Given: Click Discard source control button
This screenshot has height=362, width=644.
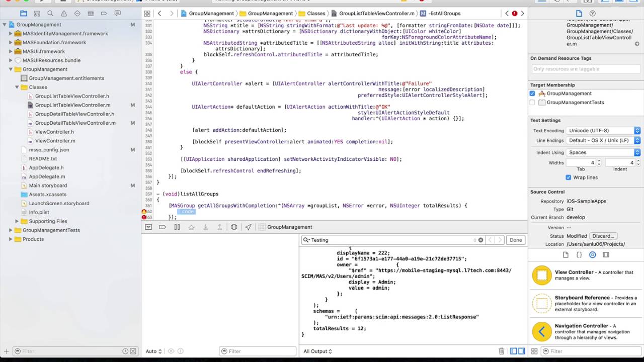Looking at the screenshot, I should click(603, 236).
